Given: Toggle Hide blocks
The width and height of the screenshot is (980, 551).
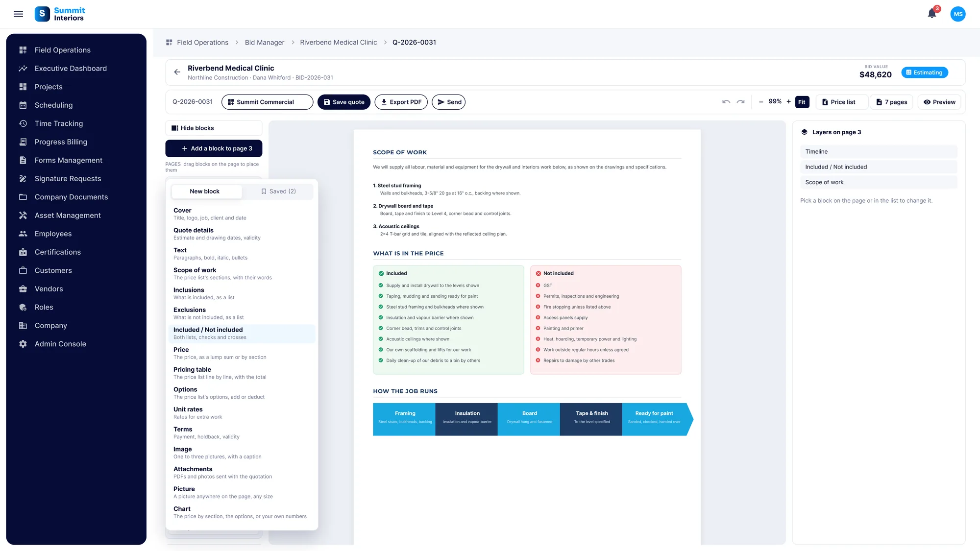Looking at the screenshot, I should click(x=214, y=128).
